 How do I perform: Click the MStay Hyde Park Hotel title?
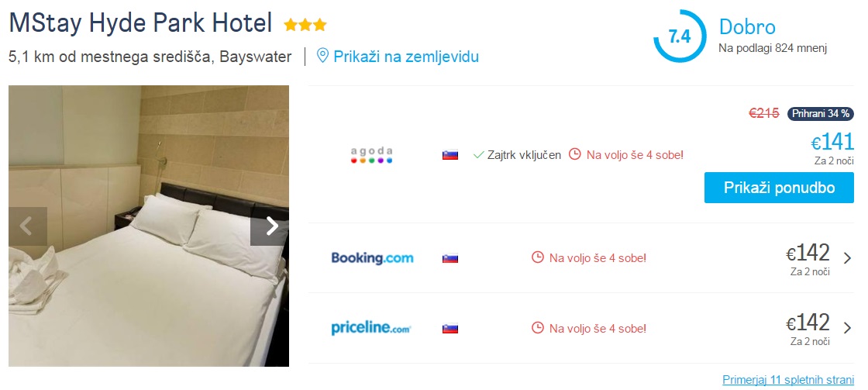(140, 24)
